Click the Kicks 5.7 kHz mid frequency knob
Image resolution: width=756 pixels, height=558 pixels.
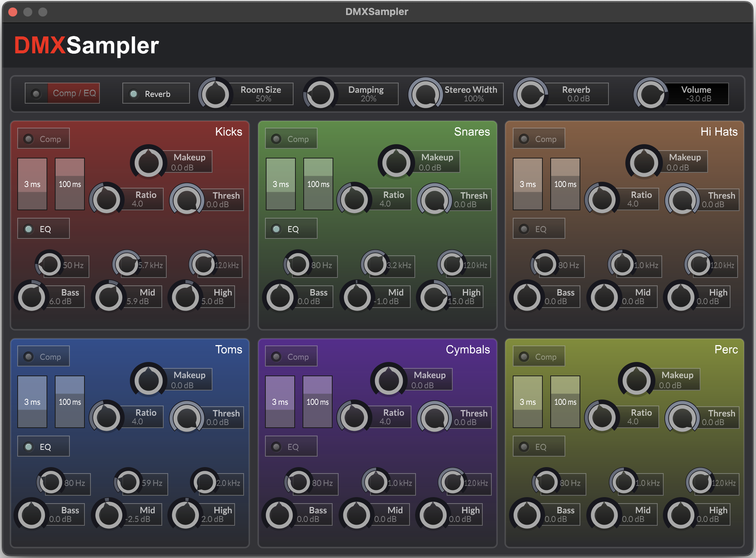pyautogui.click(x=127, y=264)
